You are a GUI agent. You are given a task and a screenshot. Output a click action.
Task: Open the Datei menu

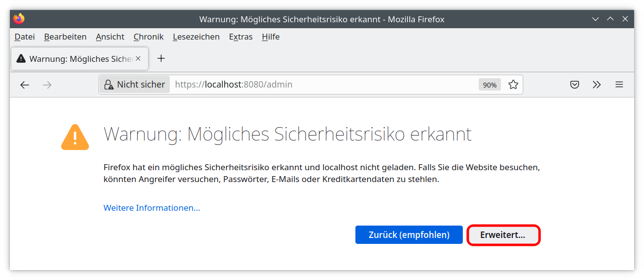tap(25, 37)
